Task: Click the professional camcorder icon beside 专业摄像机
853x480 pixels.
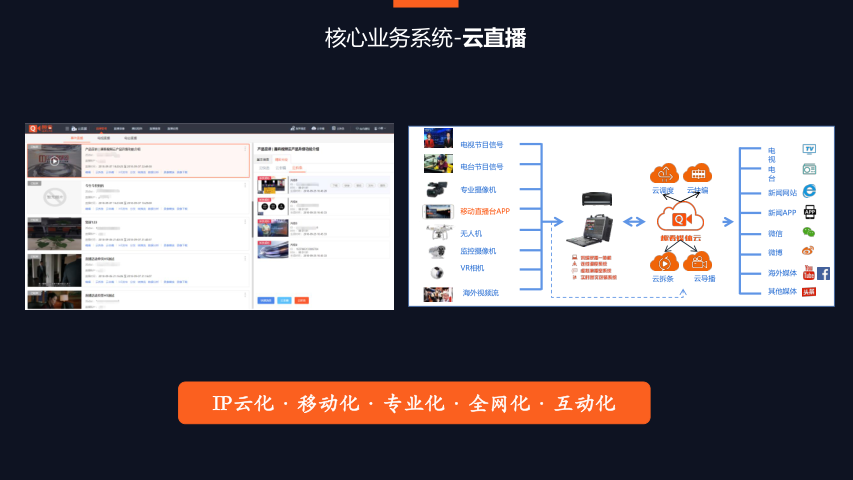Action: click(437, 188)
